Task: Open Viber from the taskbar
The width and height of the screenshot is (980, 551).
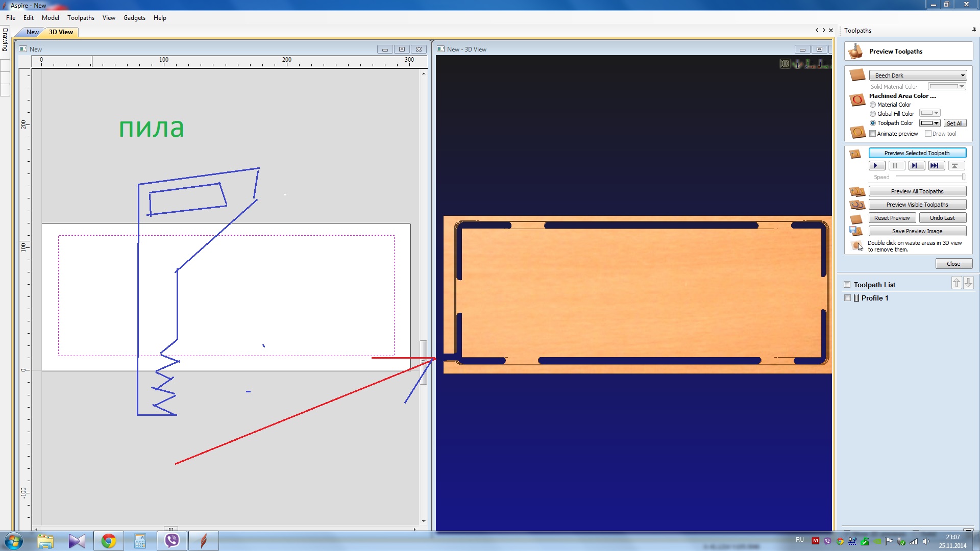Action: 172,540
